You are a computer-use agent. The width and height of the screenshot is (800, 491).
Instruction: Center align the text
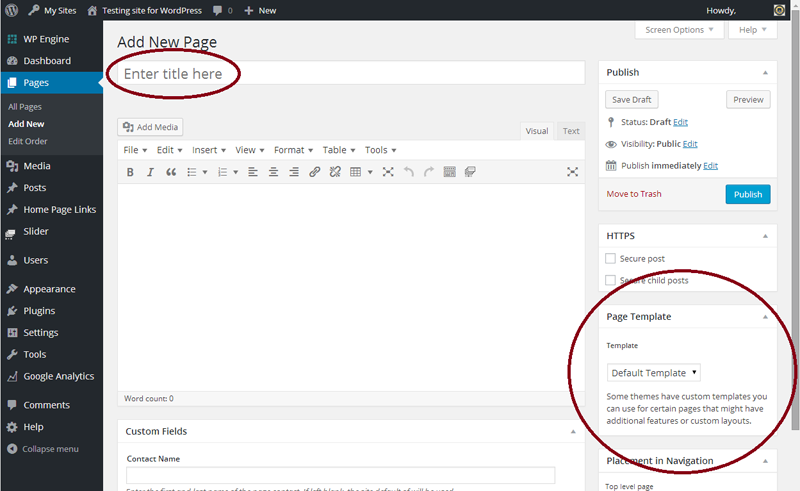click(x=273, y=172)
